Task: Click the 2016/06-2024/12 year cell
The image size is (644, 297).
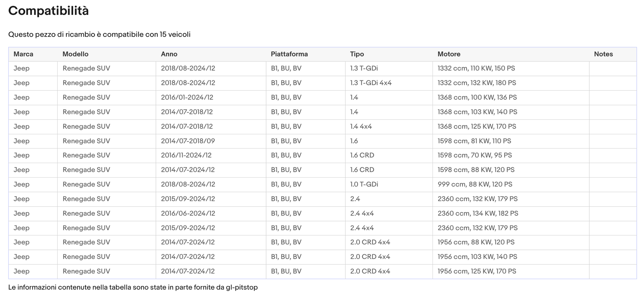Action: [x=188, y=213]
